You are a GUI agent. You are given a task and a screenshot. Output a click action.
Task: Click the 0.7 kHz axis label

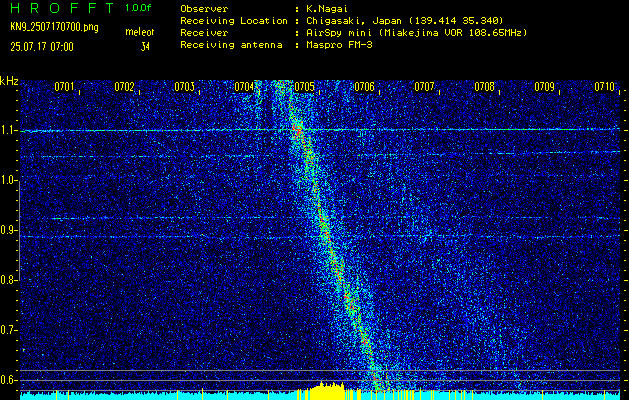(x=9, y=330)
